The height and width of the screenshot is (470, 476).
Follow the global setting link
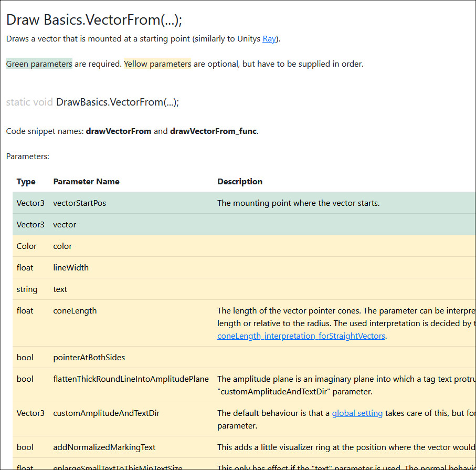357,413
